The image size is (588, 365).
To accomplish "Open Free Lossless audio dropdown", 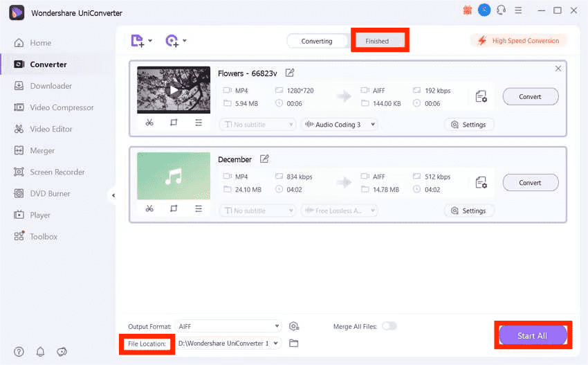I will [x=340, y=211].
